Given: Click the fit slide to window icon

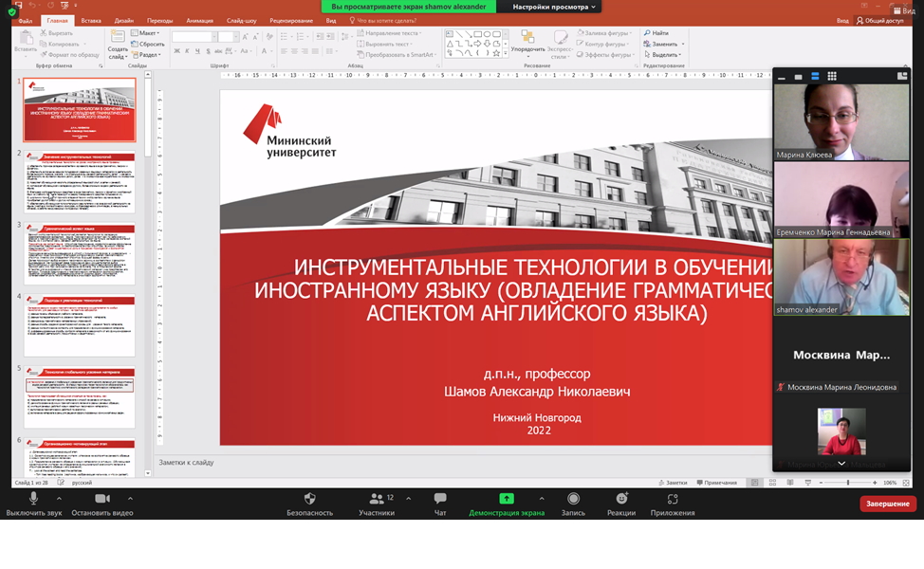Looking at the screenshot, I should tap(906, 483).
